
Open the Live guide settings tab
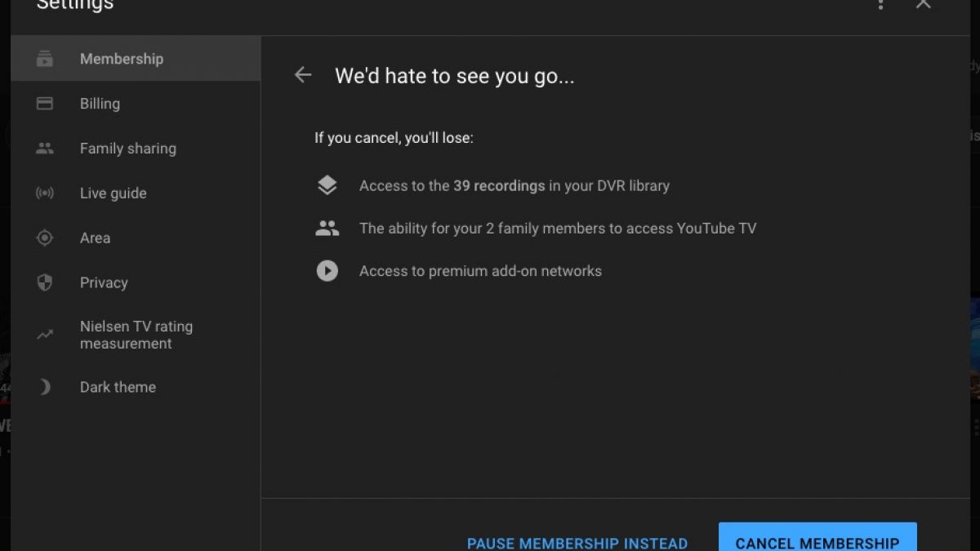pyautogui.click(x=136, y=193)
